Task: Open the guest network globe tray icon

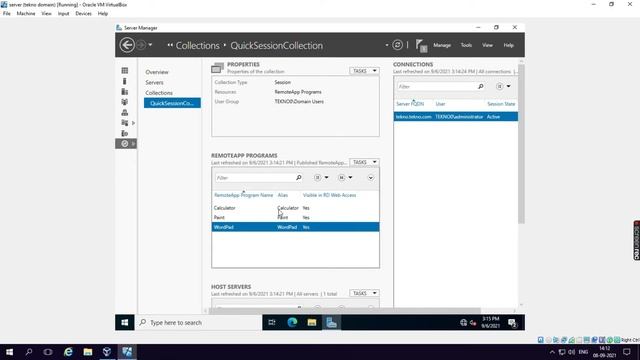Action: [x=463, y=322]
